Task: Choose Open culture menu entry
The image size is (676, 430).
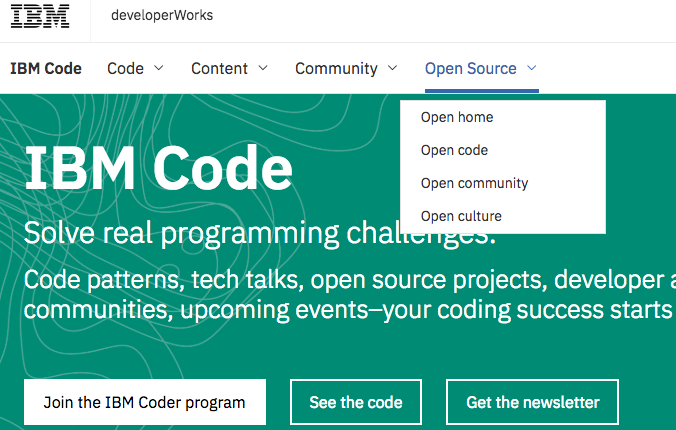Action: (461, 216)
